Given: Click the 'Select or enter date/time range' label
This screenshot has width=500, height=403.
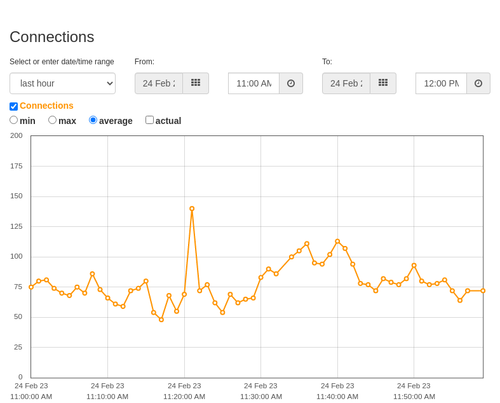Looking at the screenshot, I should tap(62, 62).
